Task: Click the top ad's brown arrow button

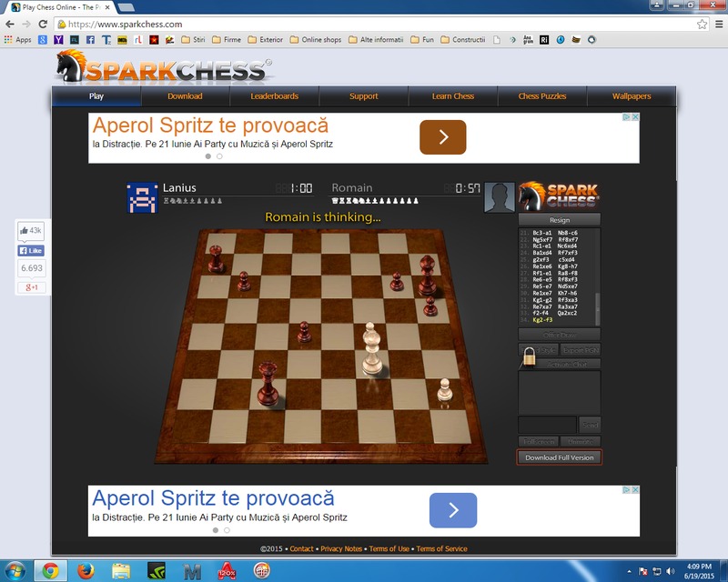Action: pos(443,137)
